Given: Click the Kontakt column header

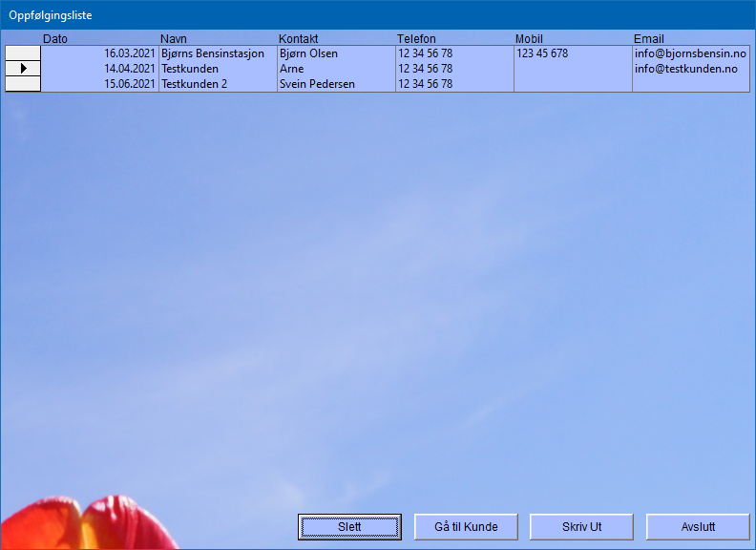Looking at the screenshot, I should tap(299, 38).
